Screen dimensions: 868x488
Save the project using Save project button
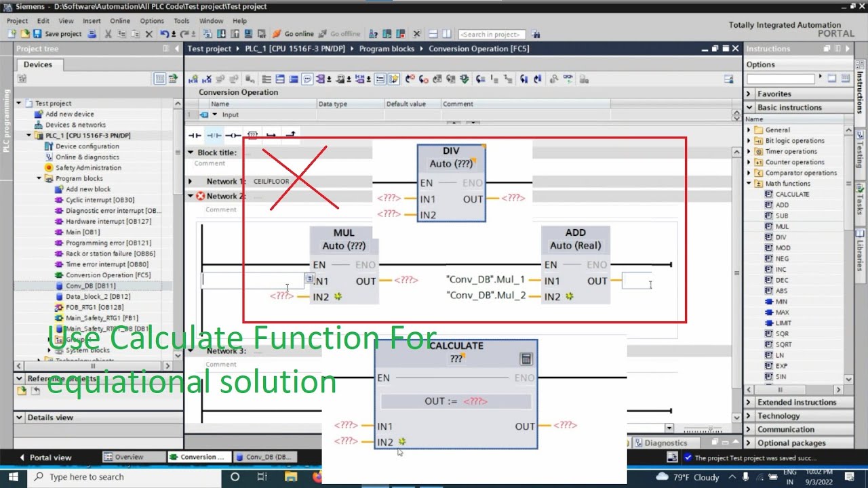[x=57, y=34]
